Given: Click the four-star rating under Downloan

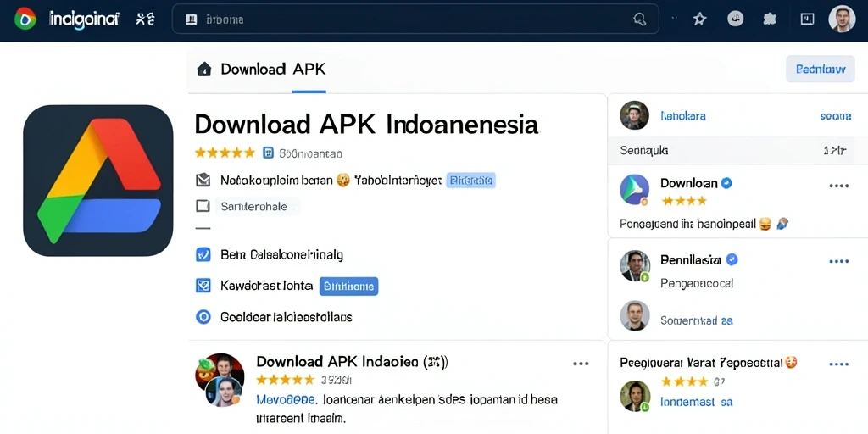Looking at the screenshot, I should coord(684,200).
